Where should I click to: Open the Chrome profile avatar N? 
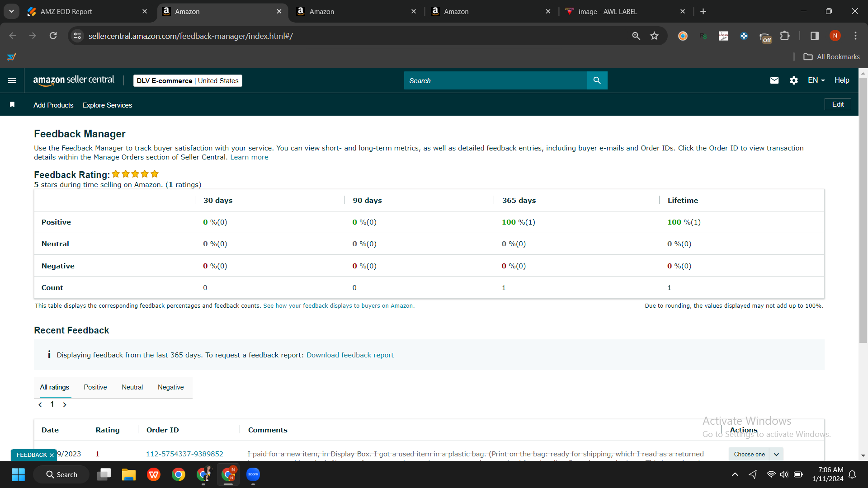(835, 36)
